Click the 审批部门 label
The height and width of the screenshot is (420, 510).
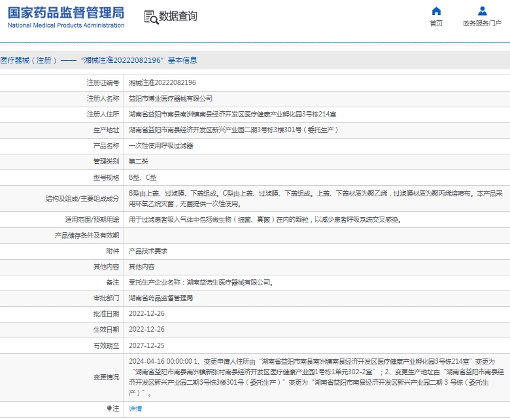[107, 298]
